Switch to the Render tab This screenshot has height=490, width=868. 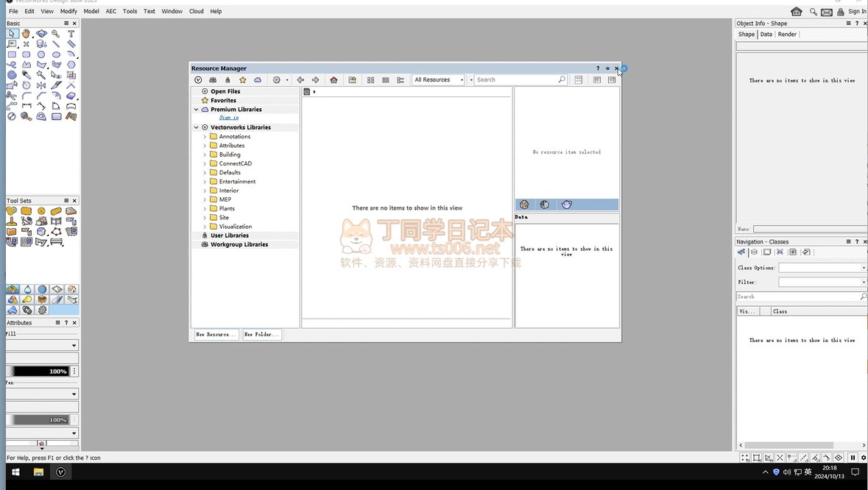tap(787, 35)
